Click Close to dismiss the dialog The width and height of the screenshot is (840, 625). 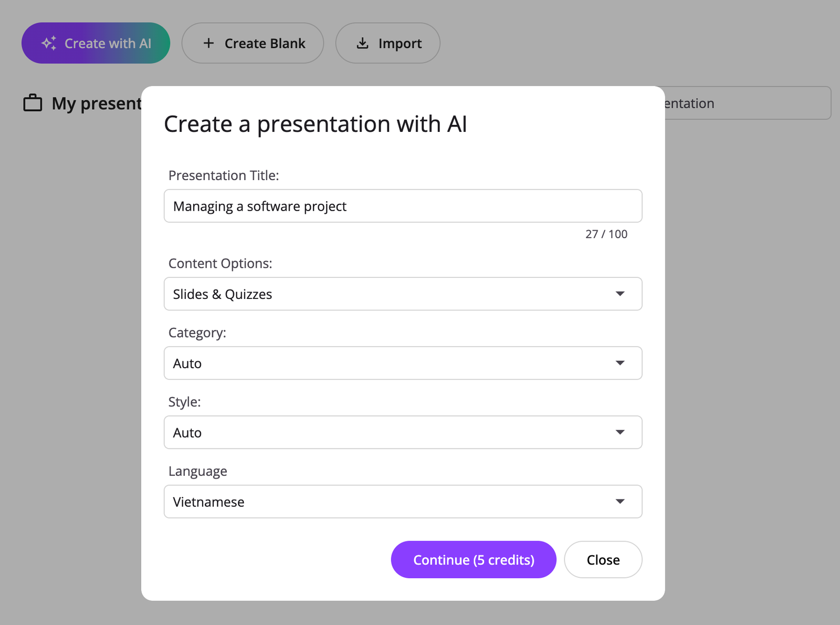click(603, 559)
